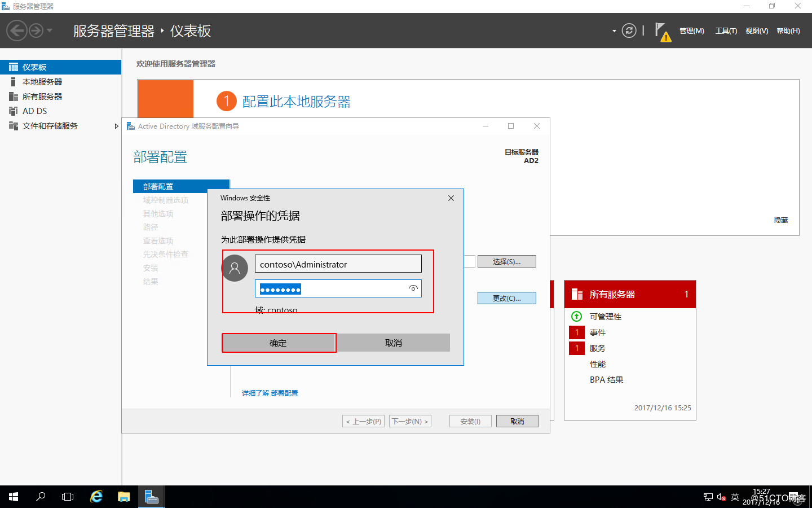Click the 安装(I) wizard button
Screen dimensions: 812x508
coord(470,421)
